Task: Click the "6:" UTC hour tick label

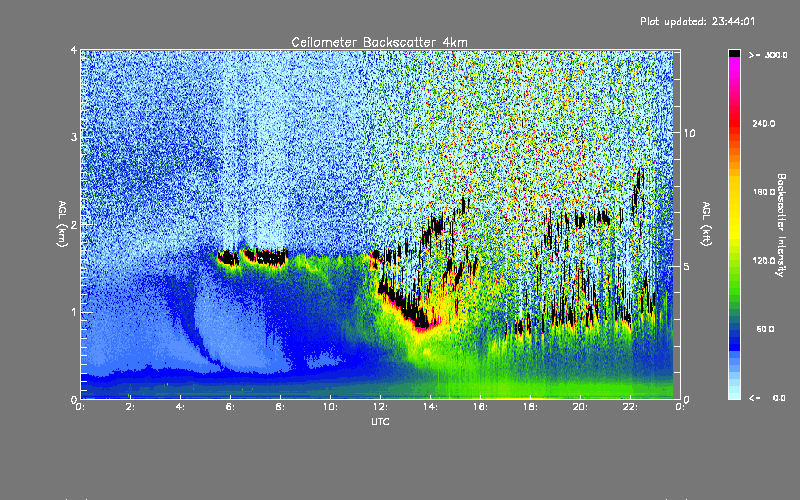Action: (230, 407)
